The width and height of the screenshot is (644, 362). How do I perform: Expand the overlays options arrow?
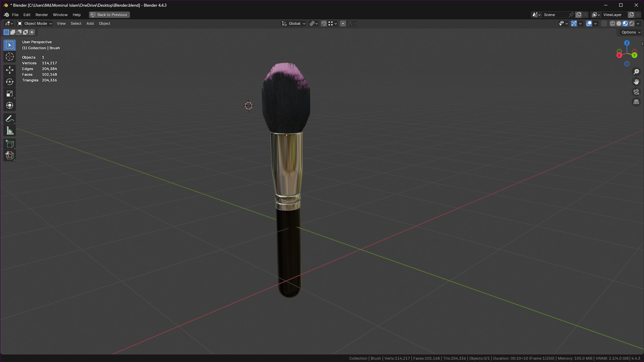[x=595, y=23]
